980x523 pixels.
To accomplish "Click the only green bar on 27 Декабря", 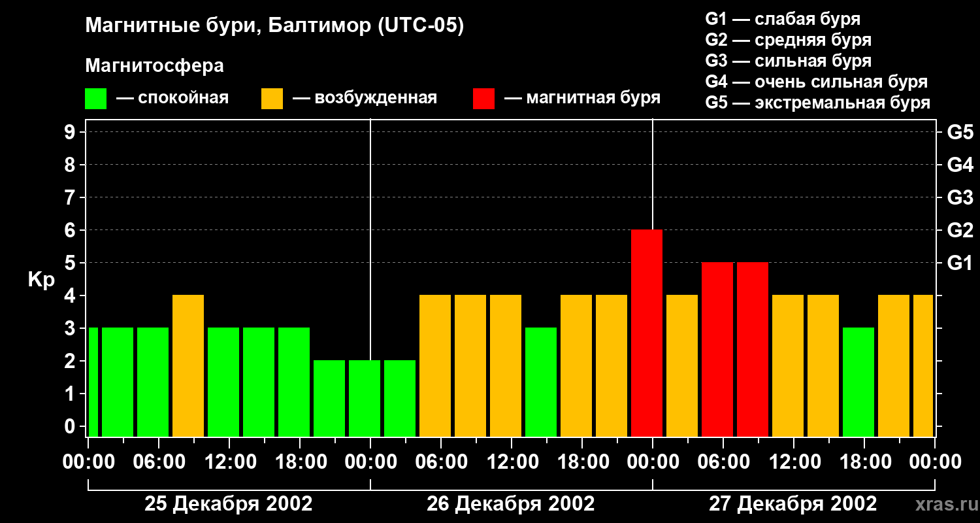I will pos(858,382).
